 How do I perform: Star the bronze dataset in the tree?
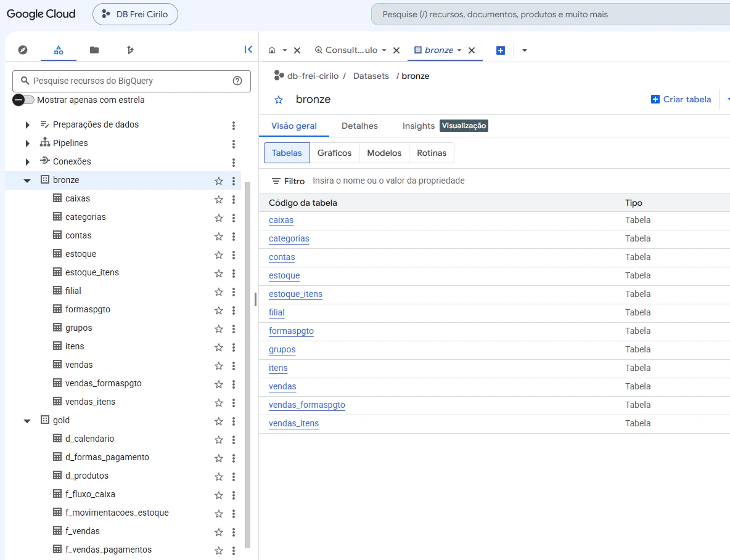(x=219, y=181)
